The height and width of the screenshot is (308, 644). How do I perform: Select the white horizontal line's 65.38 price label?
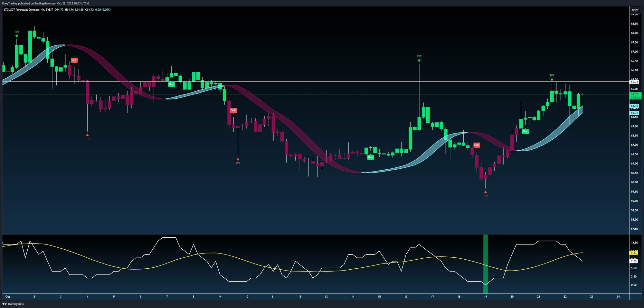[x=634, y=82]
